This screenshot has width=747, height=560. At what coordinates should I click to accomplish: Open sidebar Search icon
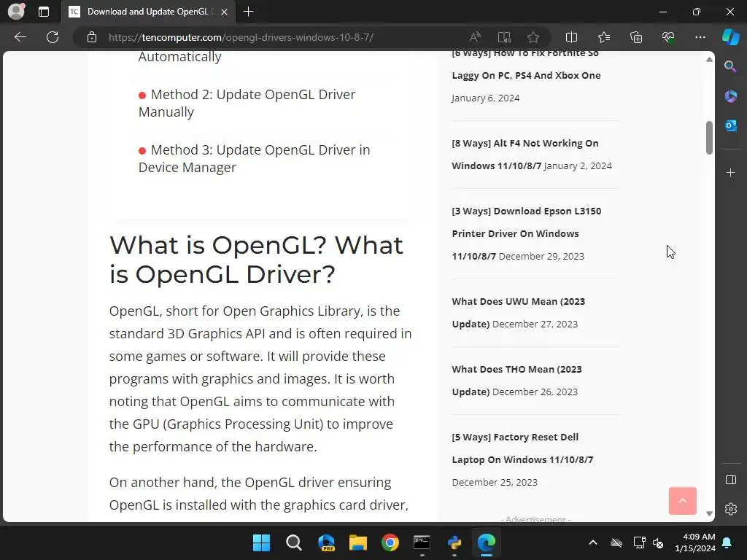coord(730,66)
